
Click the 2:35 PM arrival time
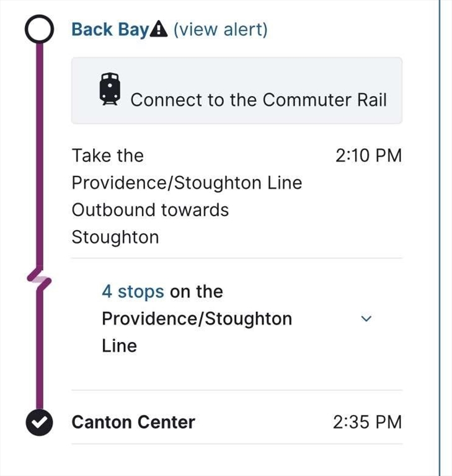367,423
